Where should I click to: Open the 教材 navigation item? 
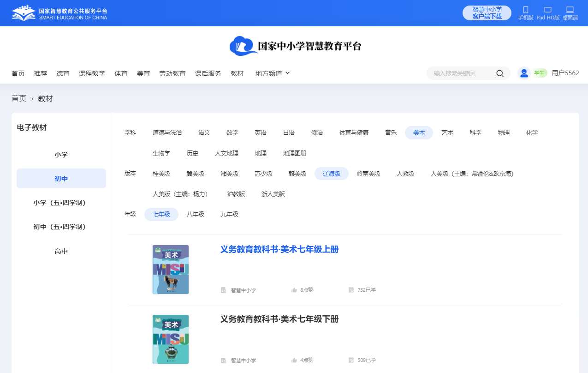237,73
